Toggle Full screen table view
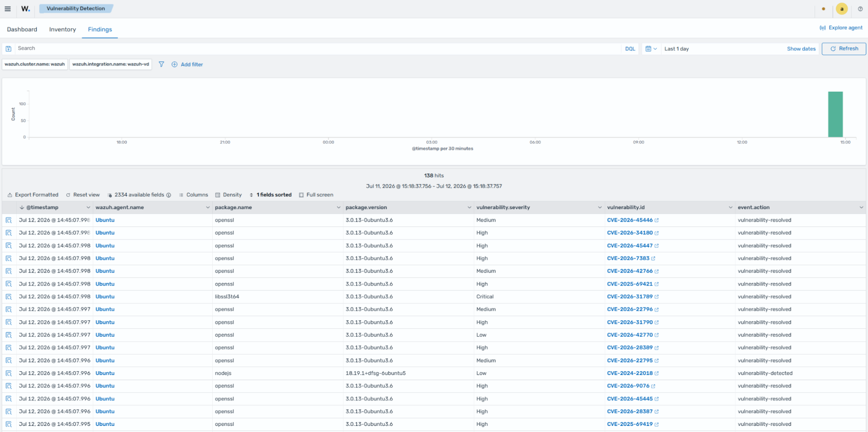The image size is (868, 432). pos(316,195)
